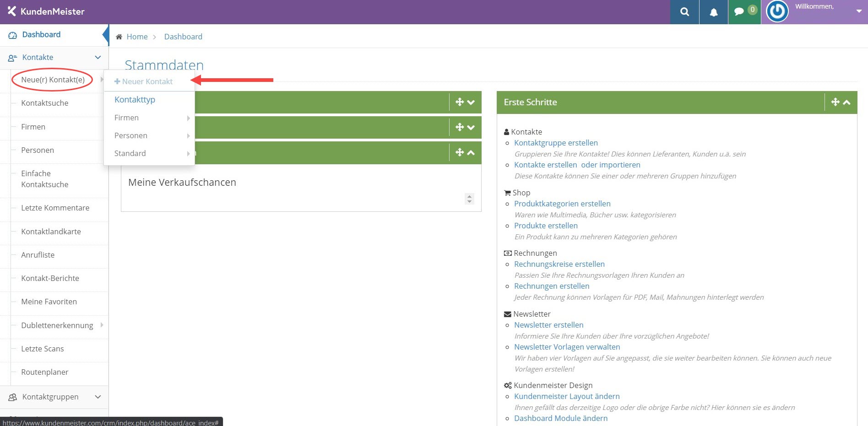Open Einfache Kontaktsuche in sidebar
Viewport: 868px width, 426px height.
(44, 179)
